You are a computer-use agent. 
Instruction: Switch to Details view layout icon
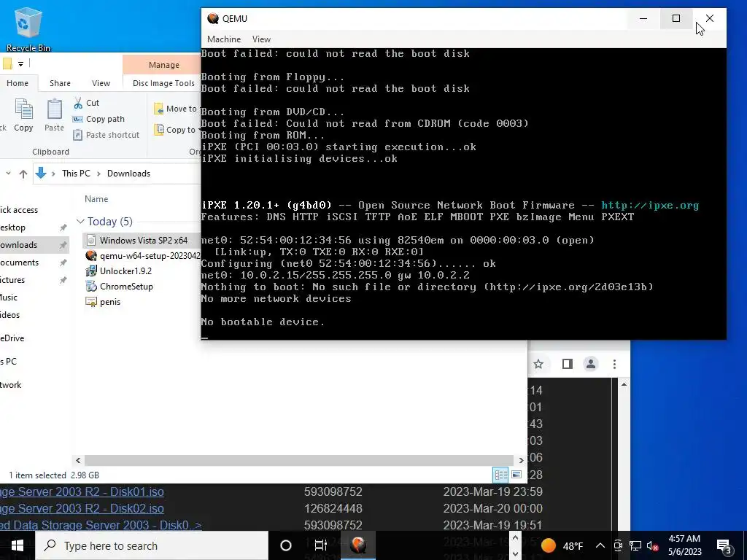click(x=500, y=474)
